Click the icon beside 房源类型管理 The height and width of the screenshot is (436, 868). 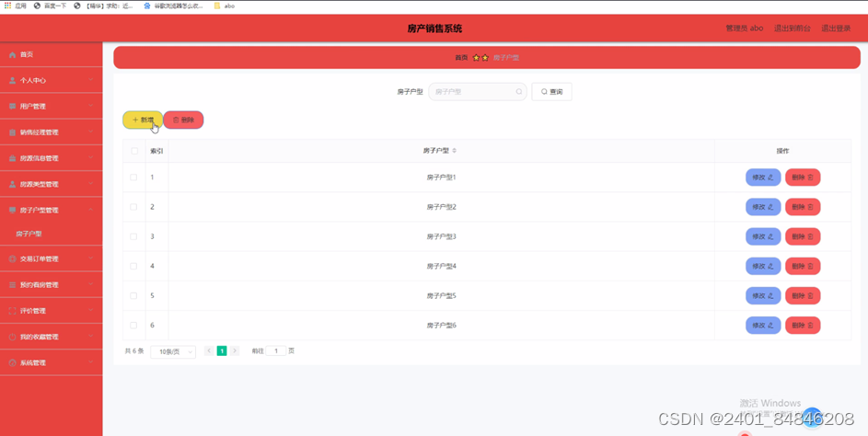[12, 184]
